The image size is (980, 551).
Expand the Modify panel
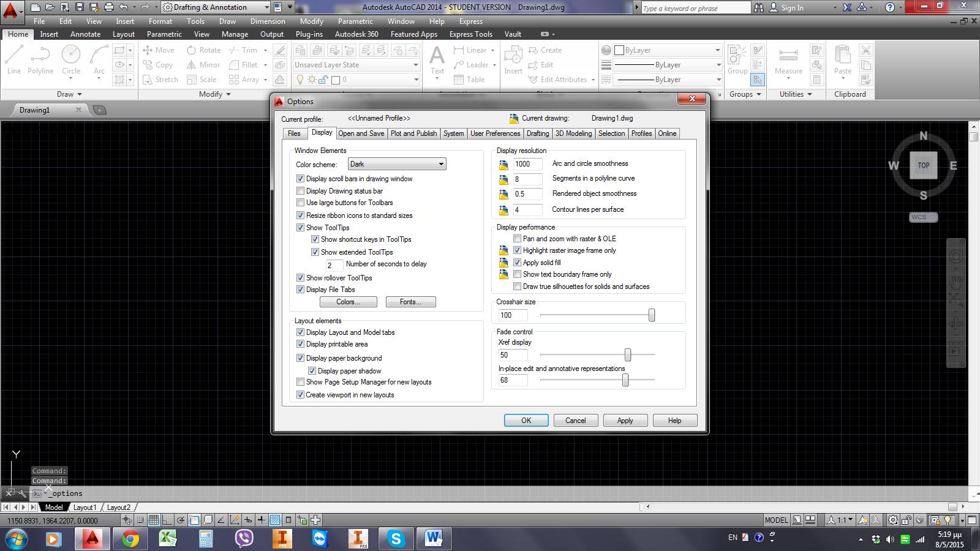pos(215,94)
